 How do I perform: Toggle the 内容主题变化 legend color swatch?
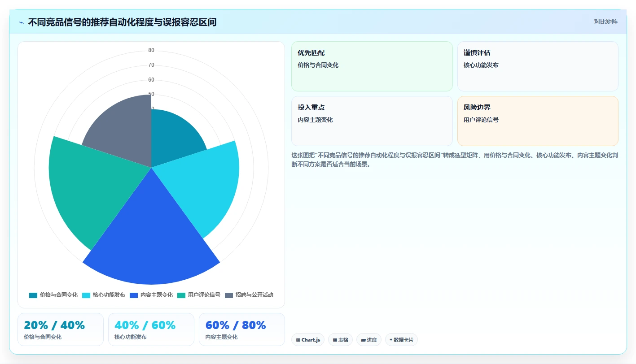pos(134,295)
